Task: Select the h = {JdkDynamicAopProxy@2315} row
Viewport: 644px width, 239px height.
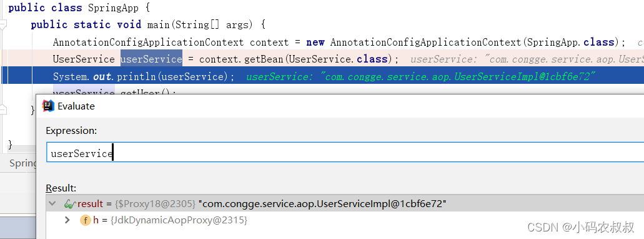Action: point(345,220)
